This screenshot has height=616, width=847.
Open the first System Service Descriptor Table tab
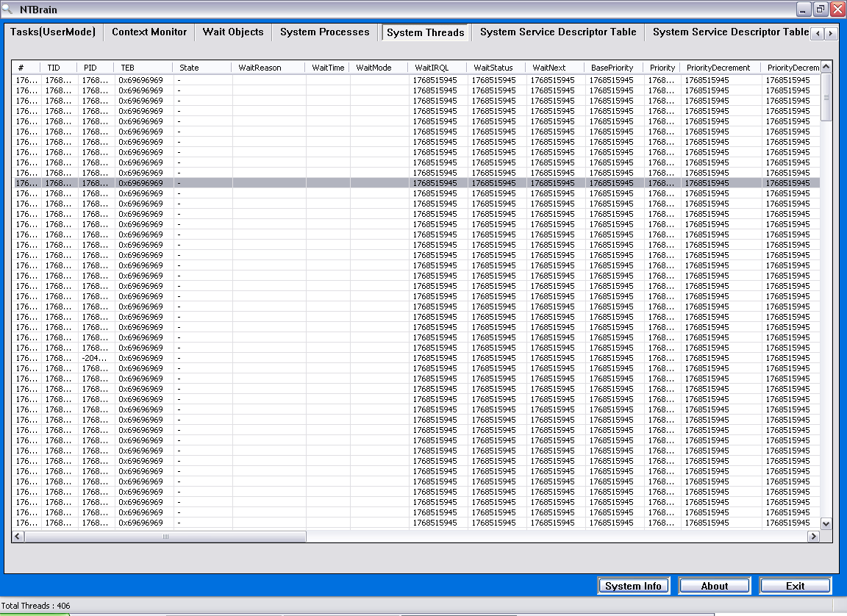click(x=557, y=32)
